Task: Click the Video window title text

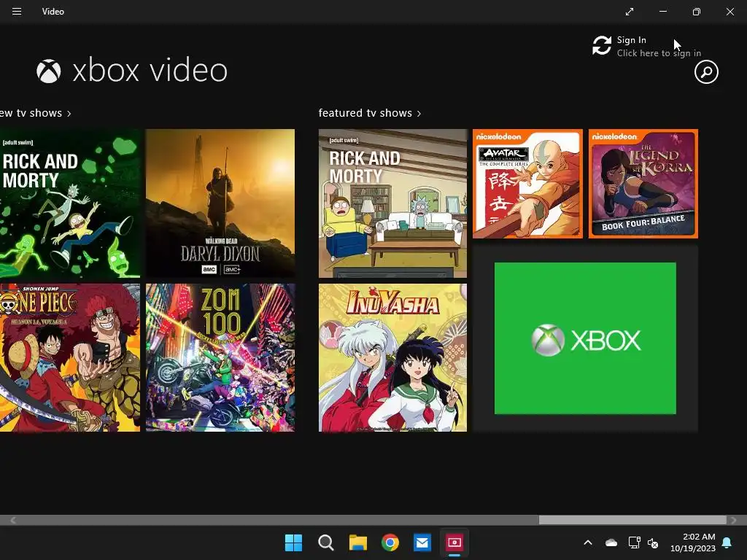Action: coord(53,12)
